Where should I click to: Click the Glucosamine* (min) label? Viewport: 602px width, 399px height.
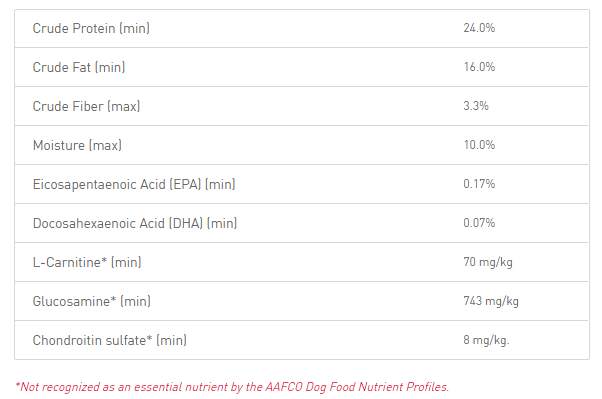tap(91, 301)
